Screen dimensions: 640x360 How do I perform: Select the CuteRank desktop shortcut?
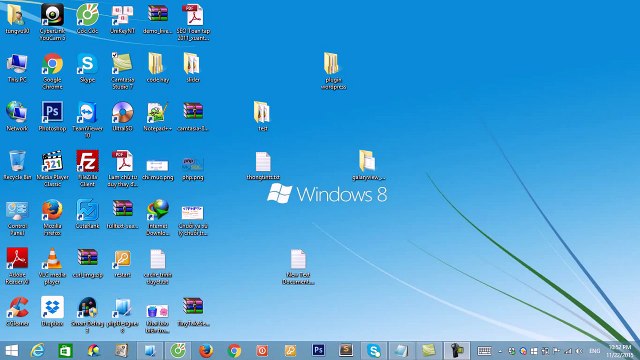(87, 214)
